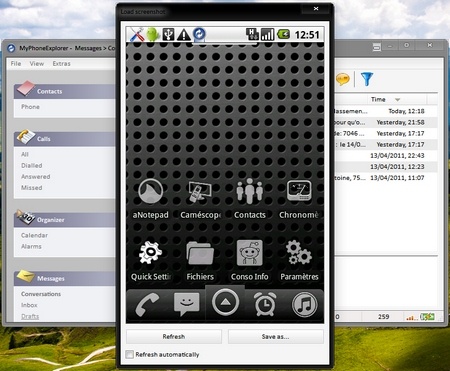
Task: Select the message dated 13/04/2011, 12:23
Action: [x=386, y=166]
